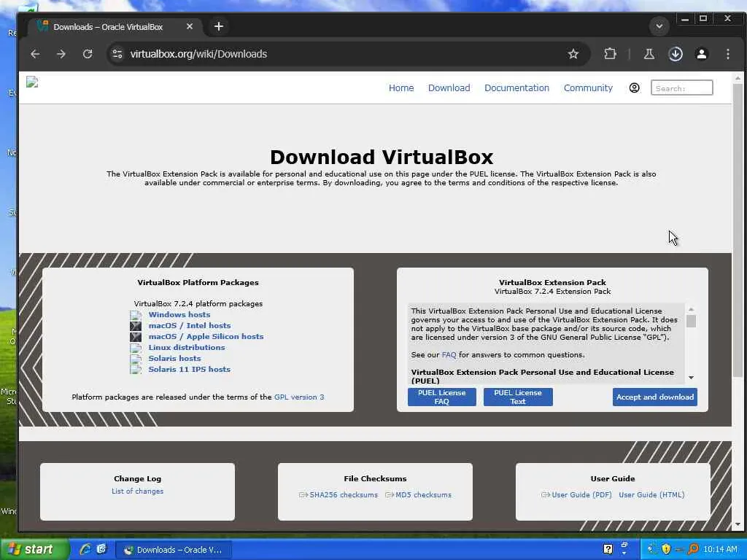The height and width of the screenshot is (560, 747).
Task: Click the icon beside Solaris hosts
Action: tap(136, 359)
